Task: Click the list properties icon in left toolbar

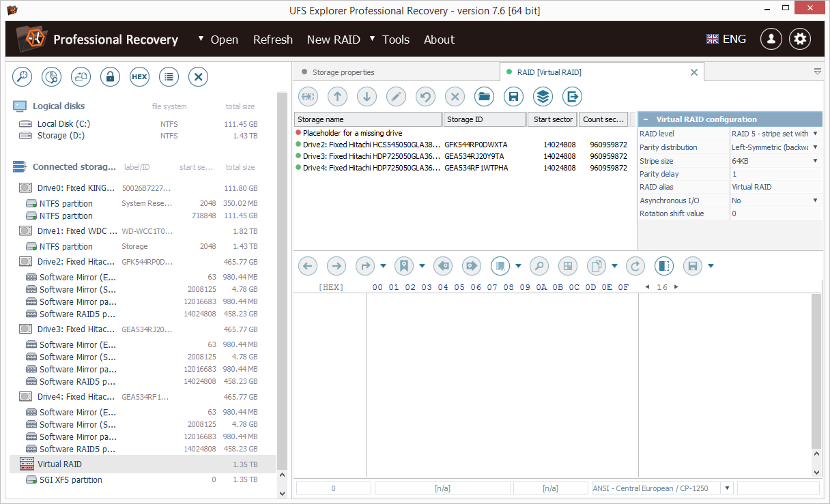Action: pyautogui.click(x=169, y=77)
